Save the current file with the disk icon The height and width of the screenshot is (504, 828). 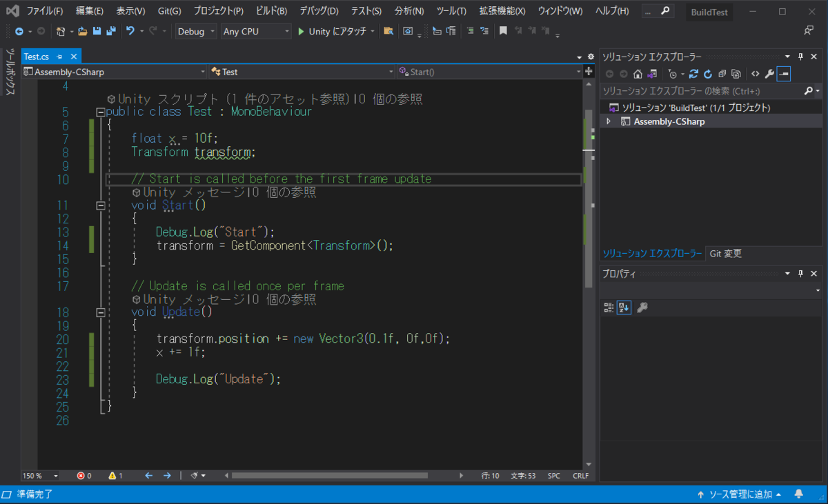pos(97,31)
